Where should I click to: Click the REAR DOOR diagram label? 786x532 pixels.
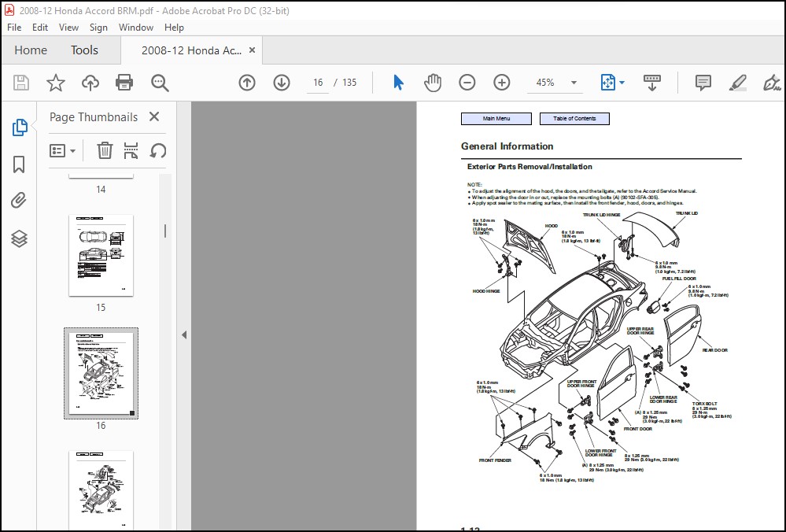point(715,350)
